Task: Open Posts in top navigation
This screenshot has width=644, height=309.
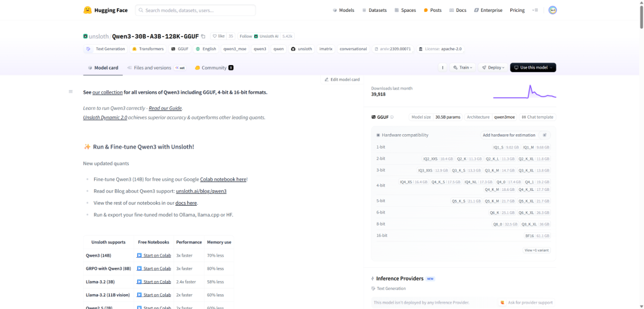Action: (x=432, y=10)
